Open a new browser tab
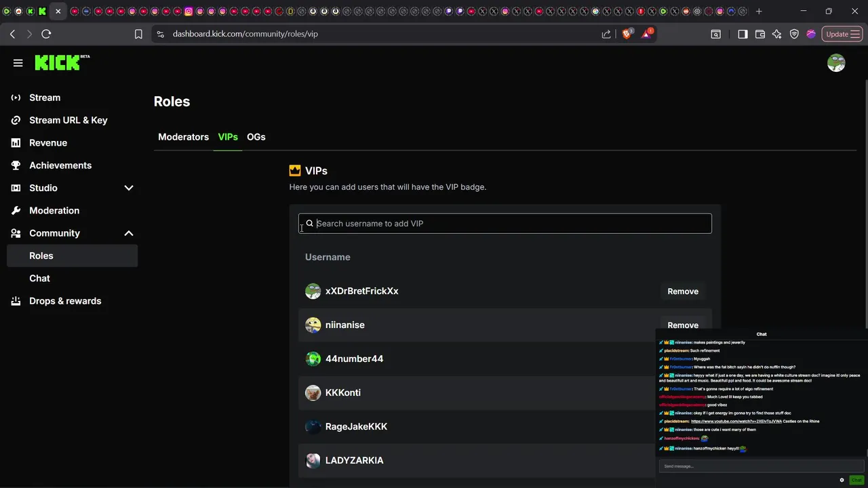Screen dimensions: 868x488 pos(759,11)
